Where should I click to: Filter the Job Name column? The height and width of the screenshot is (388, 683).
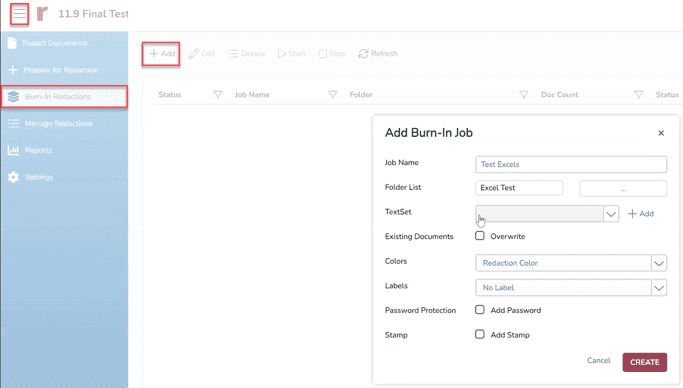point(333,94)
